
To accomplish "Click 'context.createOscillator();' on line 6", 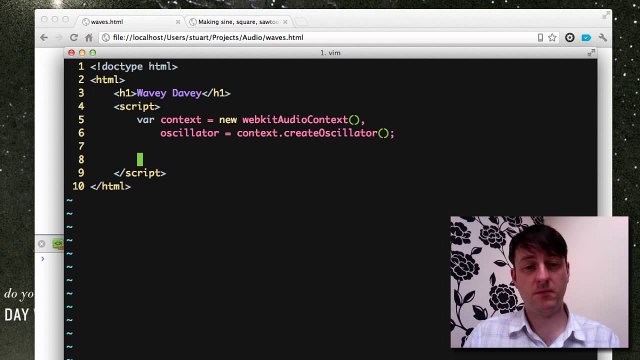I will point(316,133).
